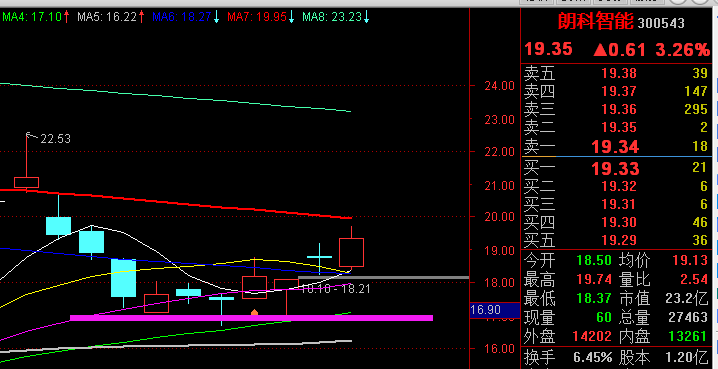Click the blue MA6 18.27 label
The height and width of the screenshot is (369, 718).
click(186, 17)
